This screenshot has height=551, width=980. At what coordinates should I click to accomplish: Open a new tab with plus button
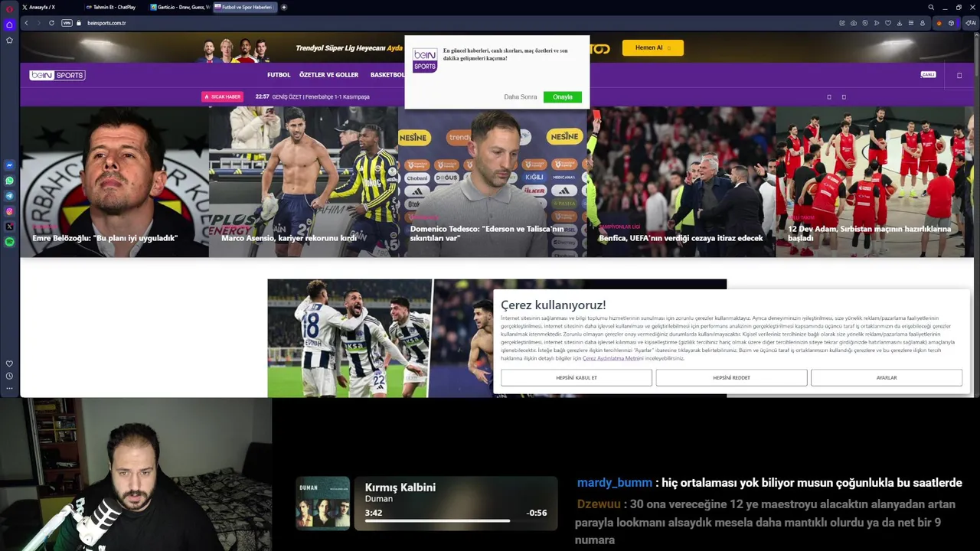284,7
